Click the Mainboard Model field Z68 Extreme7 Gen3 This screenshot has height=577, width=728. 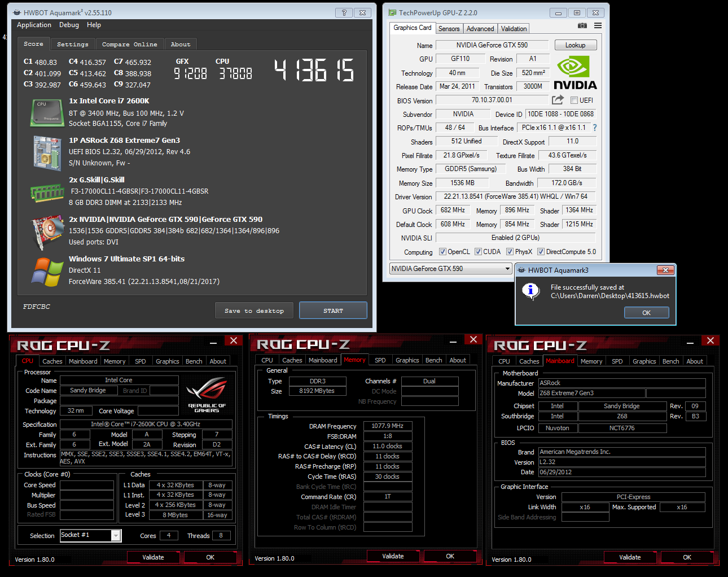tap(591, 393)
